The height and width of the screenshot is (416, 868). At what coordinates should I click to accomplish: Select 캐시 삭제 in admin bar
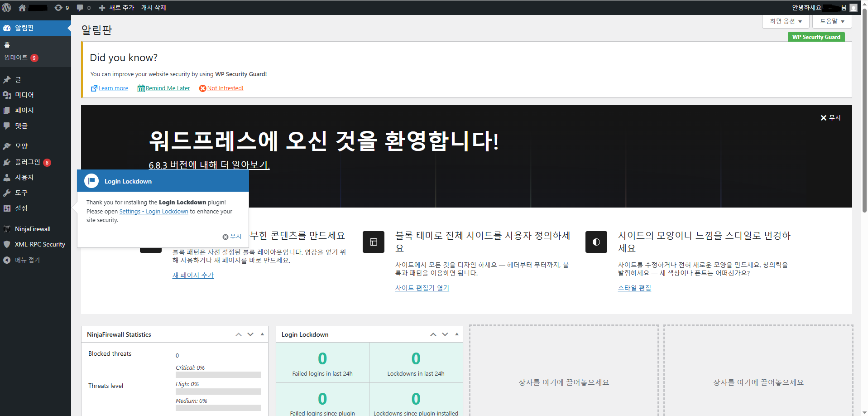(153, 8)
